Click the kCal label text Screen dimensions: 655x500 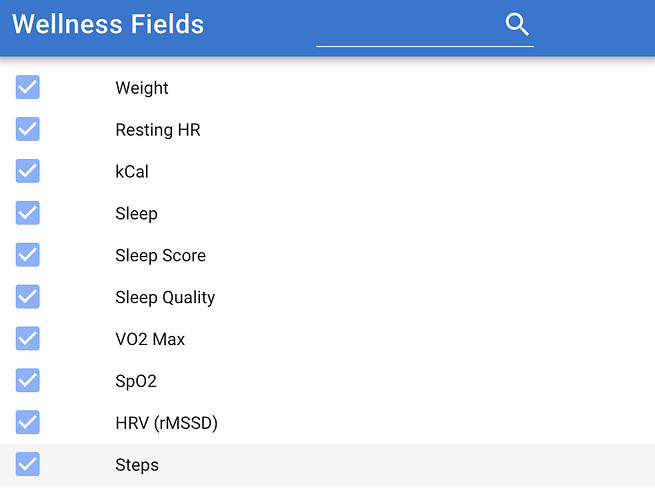[132, 172]
